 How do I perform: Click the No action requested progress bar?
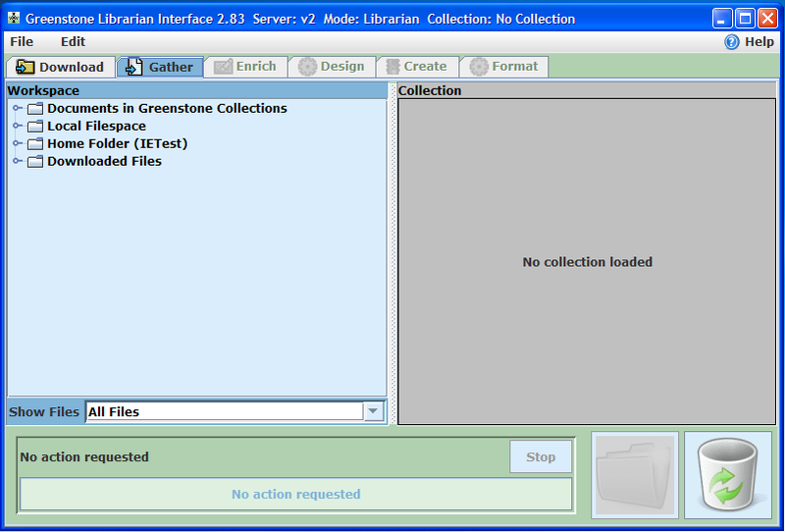(295, 495)
